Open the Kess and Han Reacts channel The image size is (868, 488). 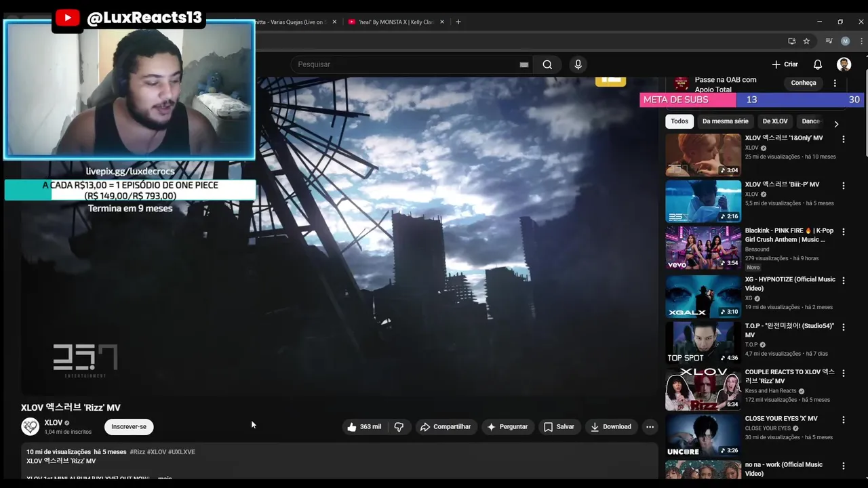pos(771,391)
